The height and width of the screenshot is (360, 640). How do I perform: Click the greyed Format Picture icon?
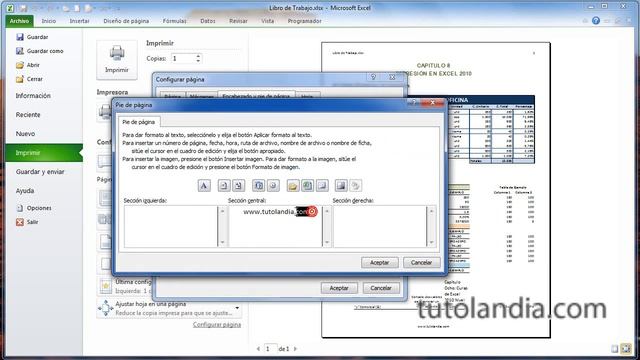(x=356, y=186)
